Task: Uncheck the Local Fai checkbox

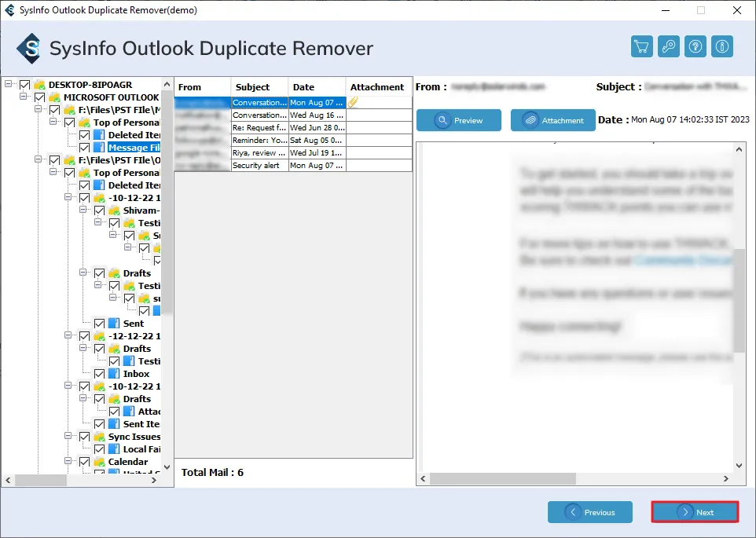Action: pyautogui.click(x=99, y=449)
